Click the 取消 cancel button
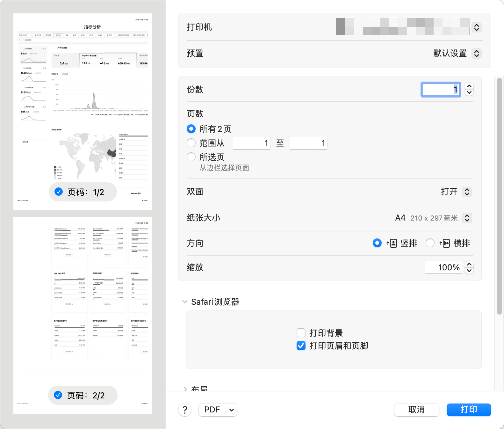The height and width of the screenshot is (429, 504). coord(416,410)
